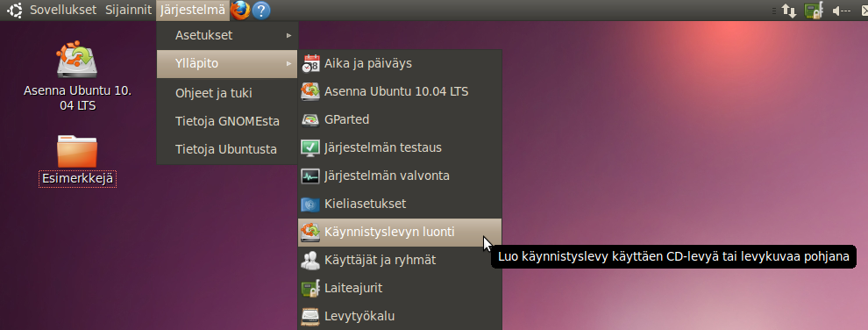Select Järjestelmän testaus label

(383, 147)
